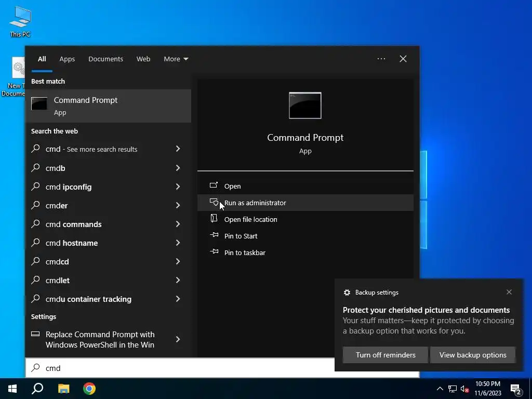Click the Open action icon
Screen dimensions: 532x399
click(214, 185)
